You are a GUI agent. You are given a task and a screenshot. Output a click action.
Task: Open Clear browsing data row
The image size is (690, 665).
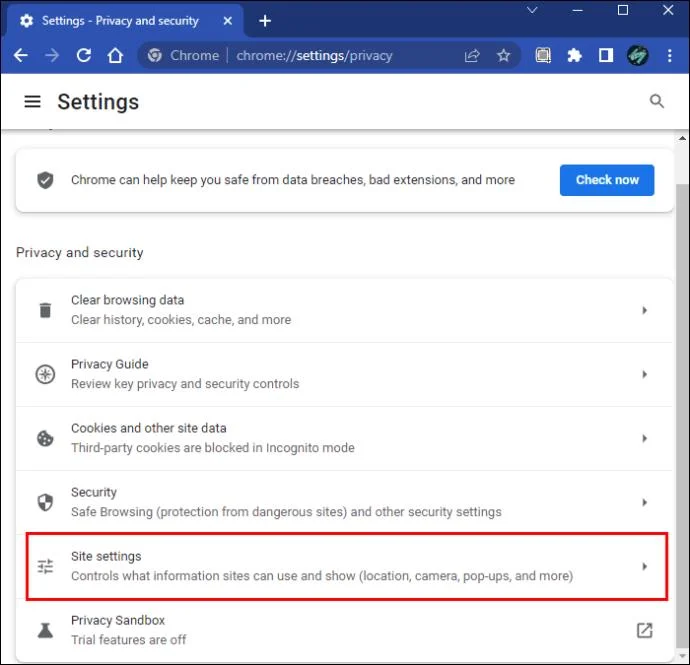pyautogui.click(x=344, y=310)
